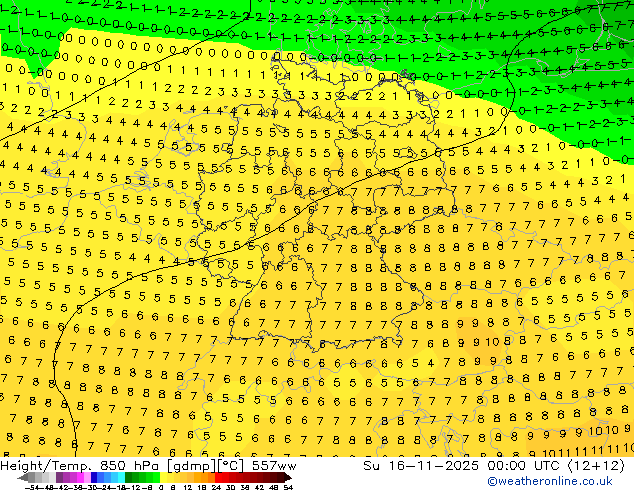Click the '54' label under the legend

[288, 487]
